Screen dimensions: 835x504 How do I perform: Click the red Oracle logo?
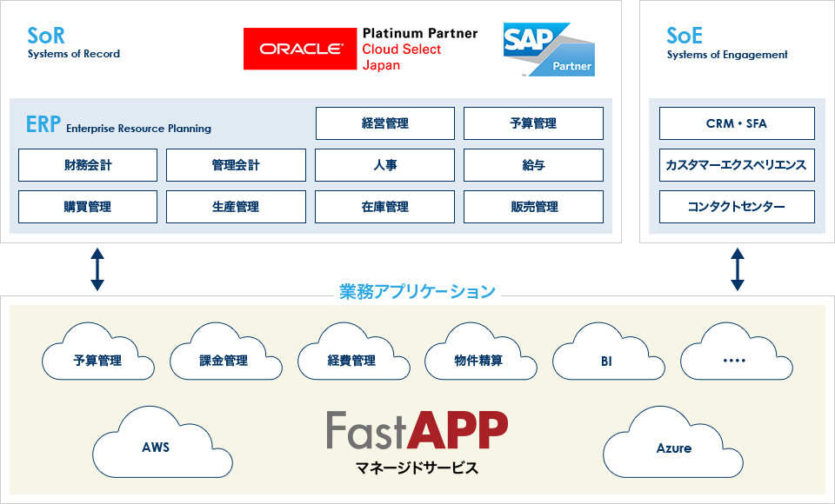pyautogui.click(x=300, y=49)
